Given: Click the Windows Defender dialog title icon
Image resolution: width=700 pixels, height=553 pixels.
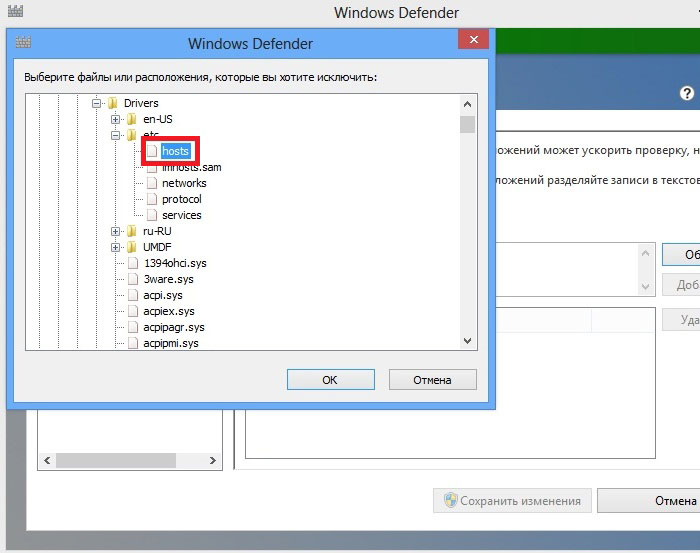Looking at the screenshot, I should pos(23,42).
